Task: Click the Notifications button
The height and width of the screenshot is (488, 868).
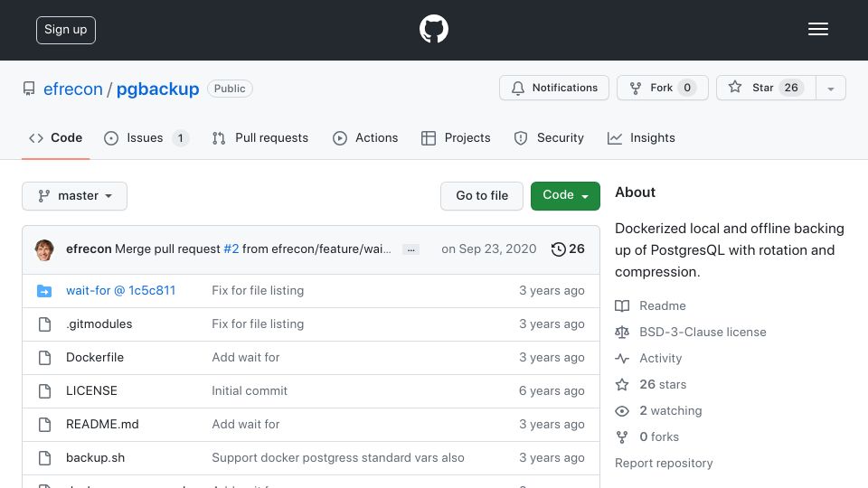Action: click(x=554, y=88)
